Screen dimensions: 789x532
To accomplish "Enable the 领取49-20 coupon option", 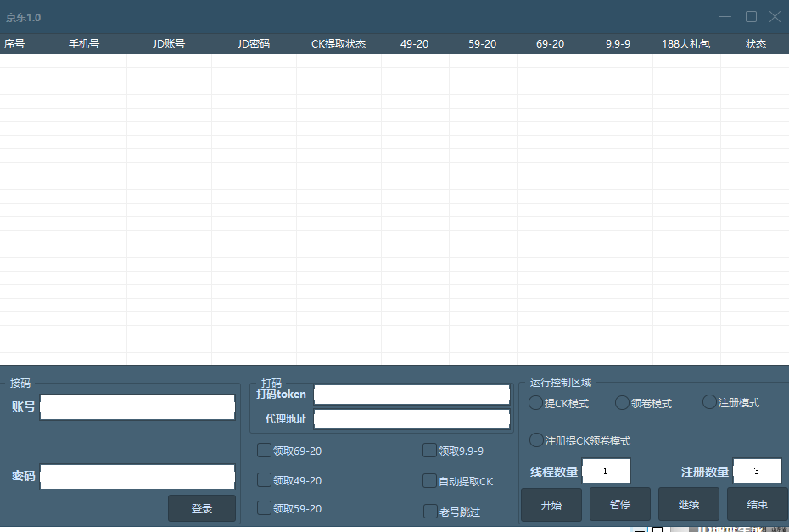I will pyautogui.click(x=265, y=480).
